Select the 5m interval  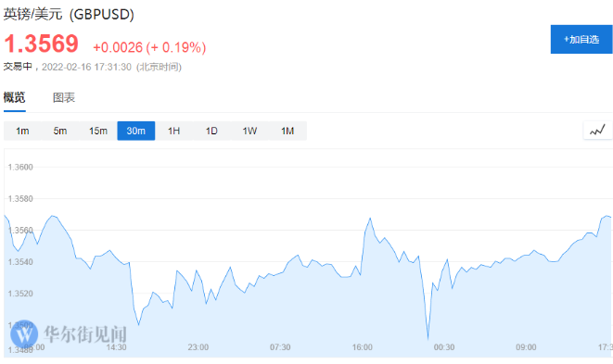[x=60, y=131]
